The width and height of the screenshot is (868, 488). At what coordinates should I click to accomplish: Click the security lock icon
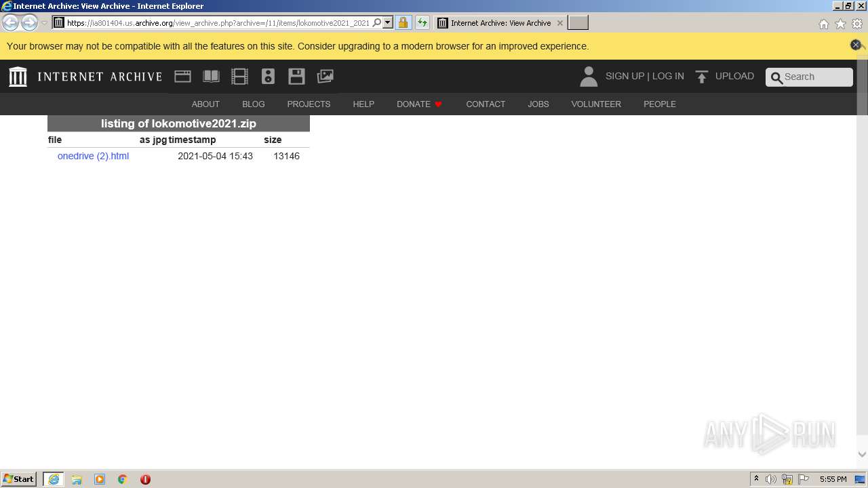pyautogui.click(x=403, y=22)
